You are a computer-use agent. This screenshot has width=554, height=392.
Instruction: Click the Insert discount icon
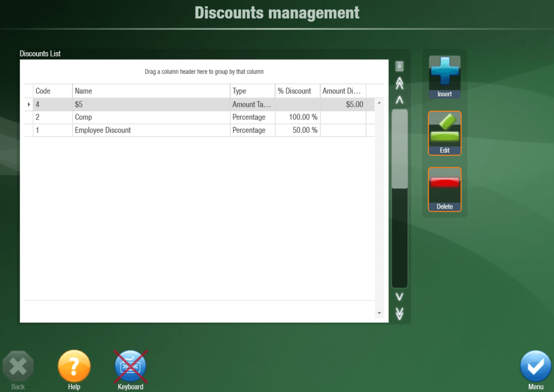tap(444, 74)
